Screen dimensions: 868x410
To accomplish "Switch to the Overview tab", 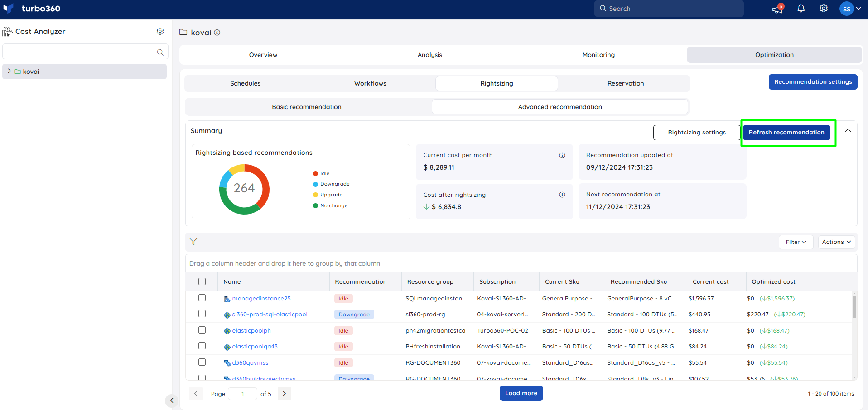I will tap(263, 55).
